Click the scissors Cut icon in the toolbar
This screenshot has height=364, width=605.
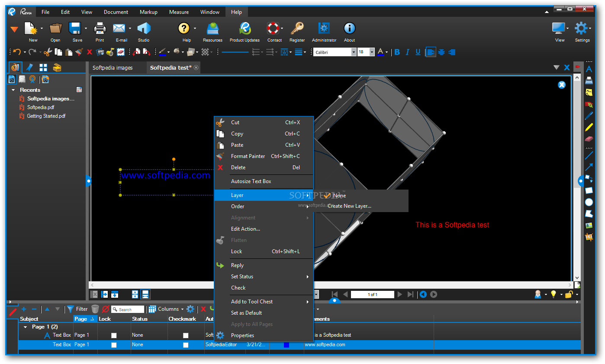click(x=48, y=52)
